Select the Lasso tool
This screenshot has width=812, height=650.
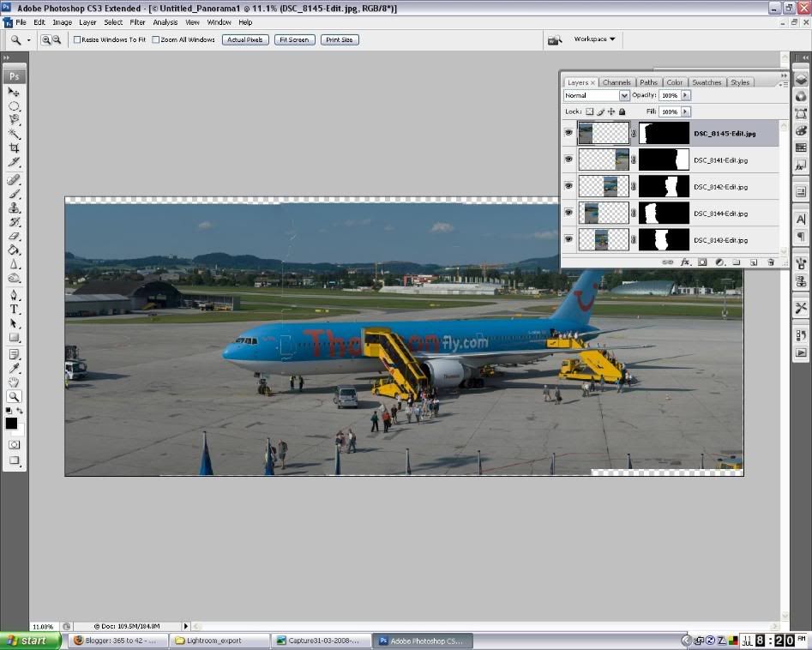[14, 120]
